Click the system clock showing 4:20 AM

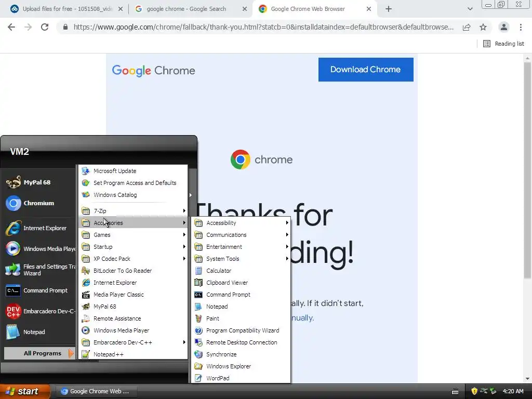point(513,391)
